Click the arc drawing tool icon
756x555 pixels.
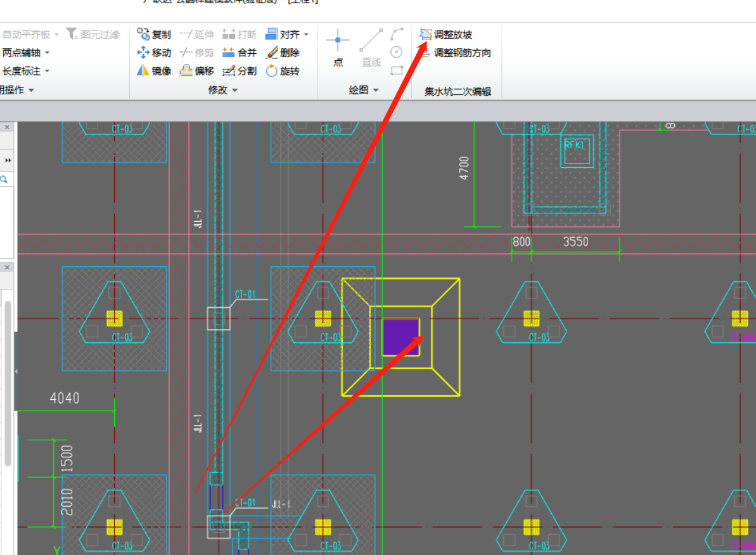tap(397, 34)
